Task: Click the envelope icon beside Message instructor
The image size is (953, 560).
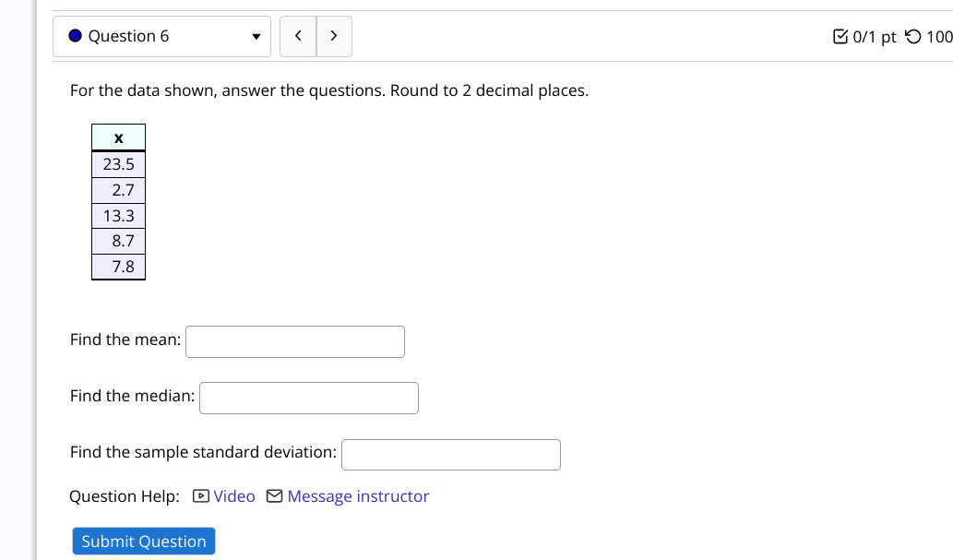Action: pyautogui.click(x=274, y=496)
